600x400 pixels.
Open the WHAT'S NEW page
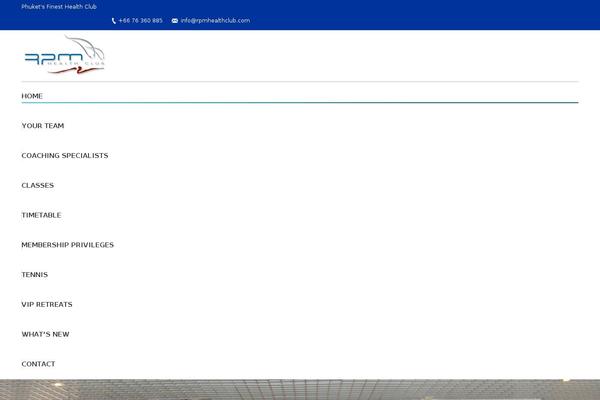pos(46,334)
